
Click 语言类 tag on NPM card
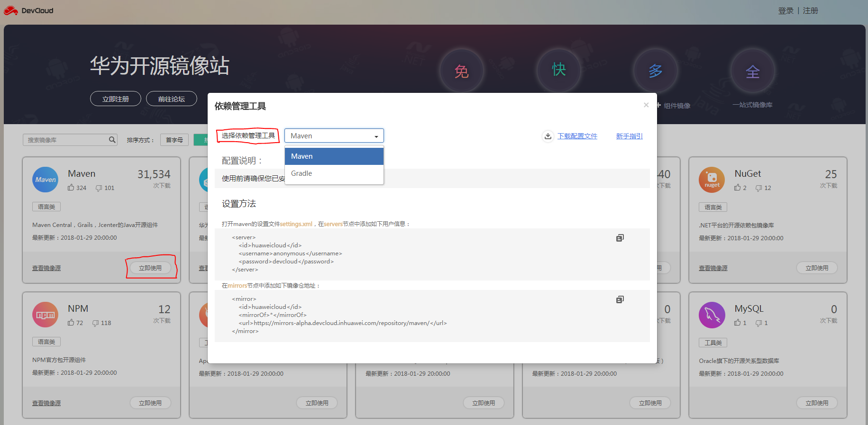(x=46, y=342)
